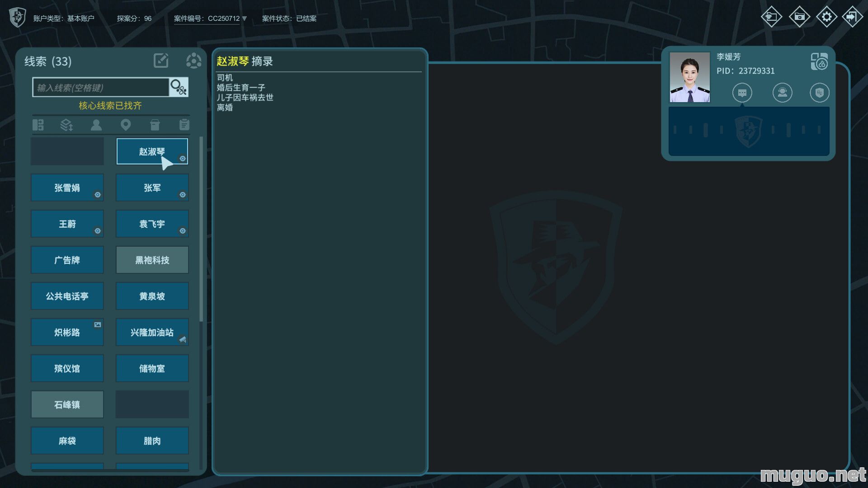This screenshot has height=488, width=868.
Task: Click the officer card top-right link icon
Action: pos(819,61)
